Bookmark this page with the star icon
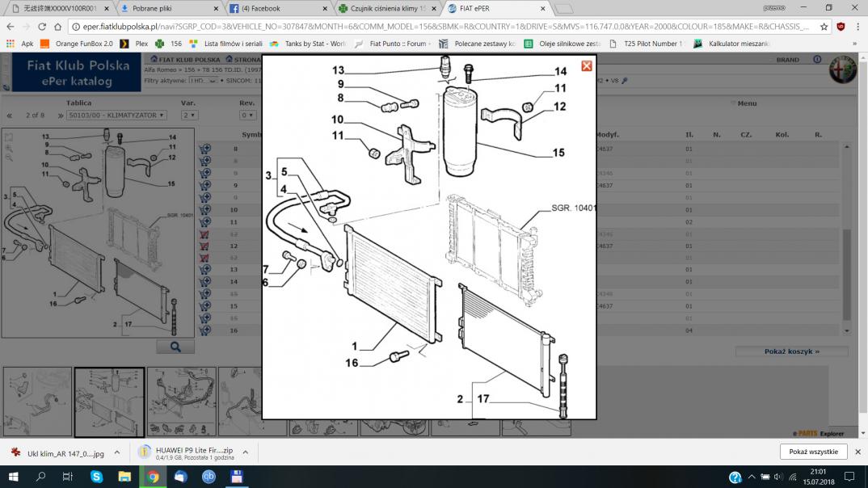 pos(824,27)
